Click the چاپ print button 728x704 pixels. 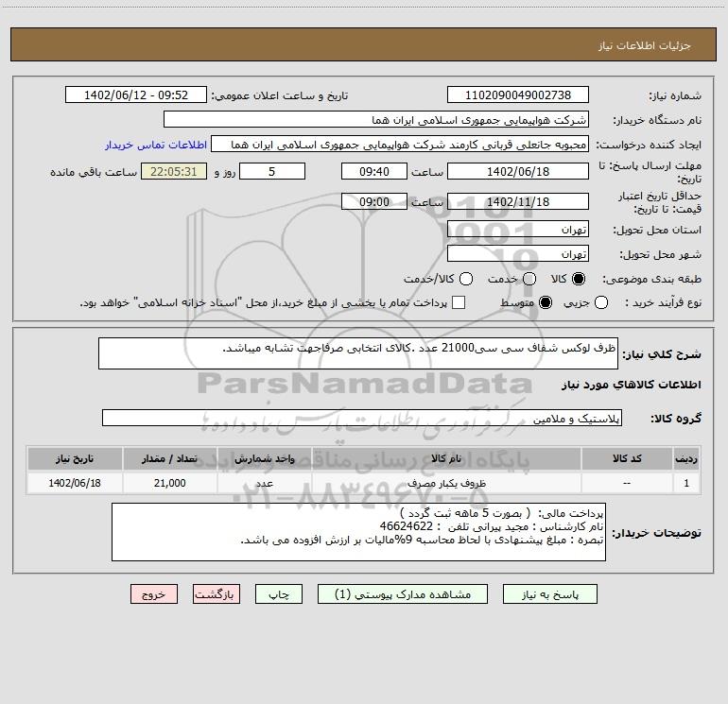click(x=279, y=594)
